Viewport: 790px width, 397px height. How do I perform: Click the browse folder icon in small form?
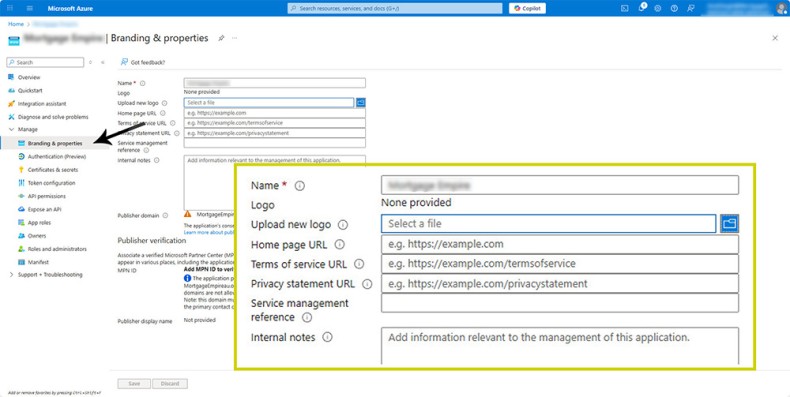[360, 103]
